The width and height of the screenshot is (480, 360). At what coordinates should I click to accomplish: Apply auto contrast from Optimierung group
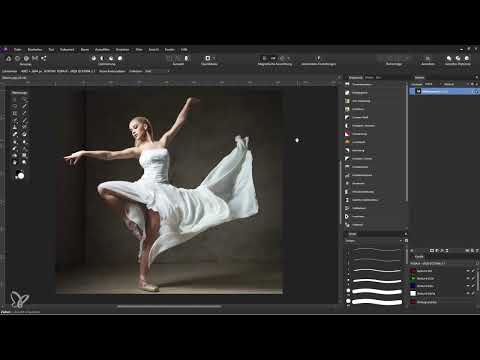tap(102, 58)
